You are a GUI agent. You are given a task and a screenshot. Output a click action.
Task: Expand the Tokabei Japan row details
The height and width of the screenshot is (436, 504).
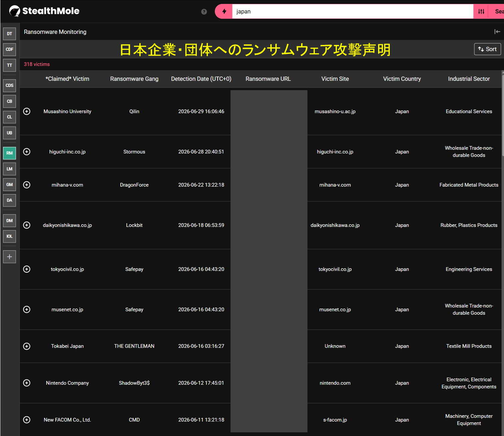point(27,346)
